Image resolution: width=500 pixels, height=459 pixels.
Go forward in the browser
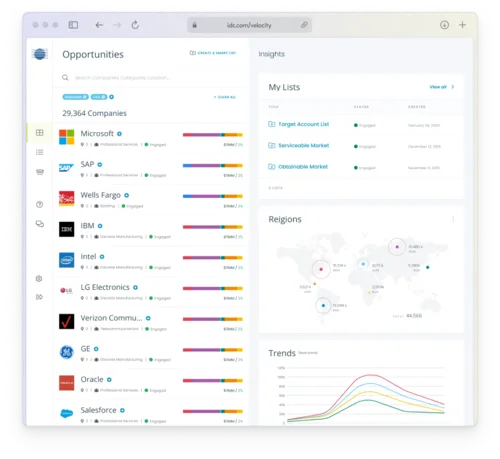[117, 25]
